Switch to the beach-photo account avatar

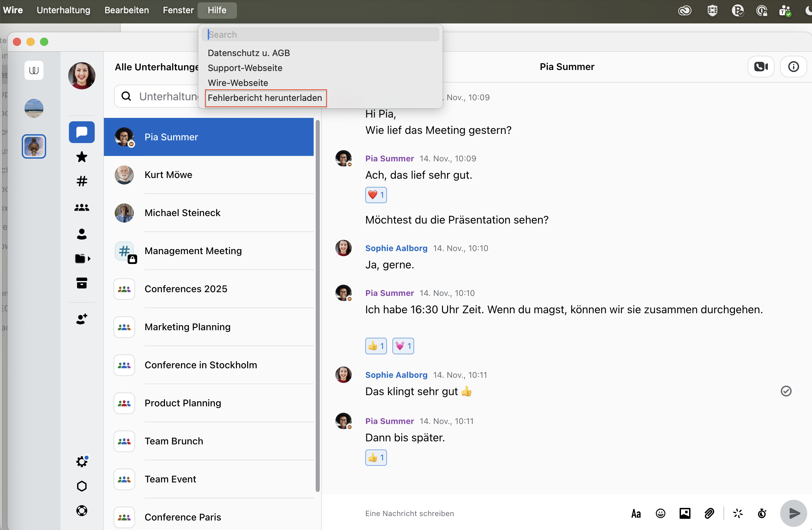coord(34,109)
